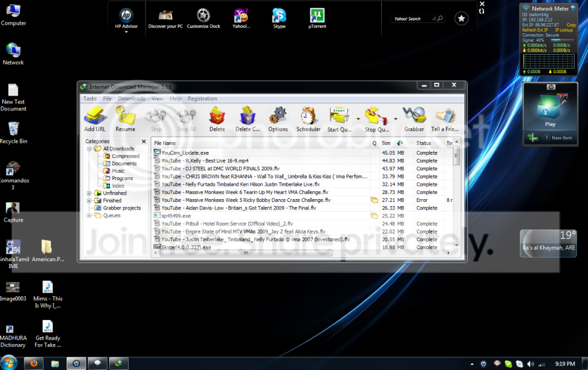Launch Skype from the dock
This screenshot has width=588, height=370.
click(x=279, y=19)
